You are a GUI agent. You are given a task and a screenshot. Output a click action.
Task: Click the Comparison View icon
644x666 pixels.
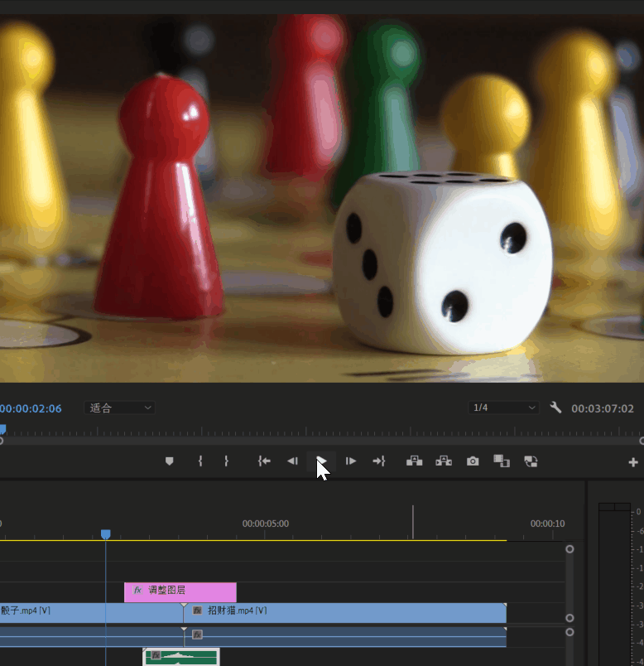tap(502, 461)
